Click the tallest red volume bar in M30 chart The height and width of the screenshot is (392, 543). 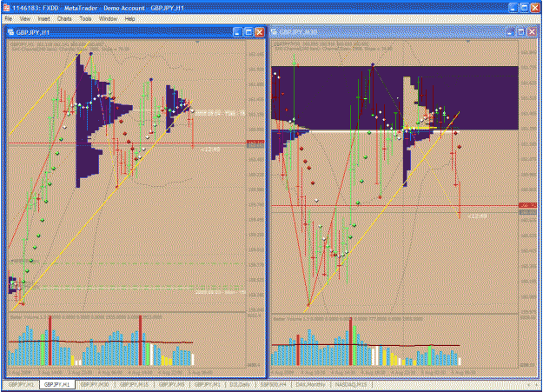click(351, 342)
